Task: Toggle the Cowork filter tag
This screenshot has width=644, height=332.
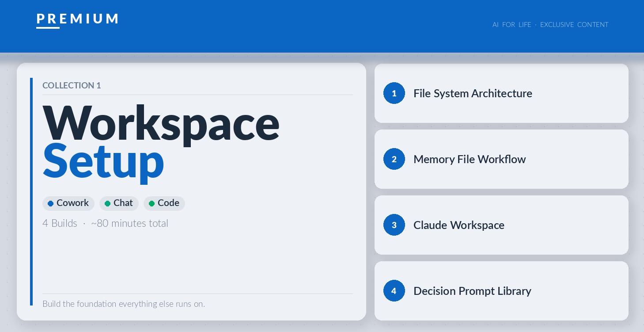Action: [68, 203]
